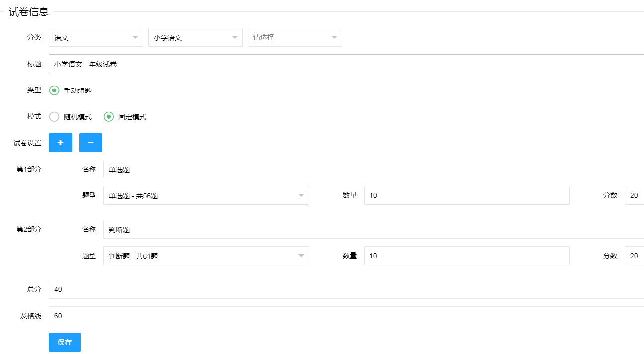Click the minus icon to remove section

(91, 143)
